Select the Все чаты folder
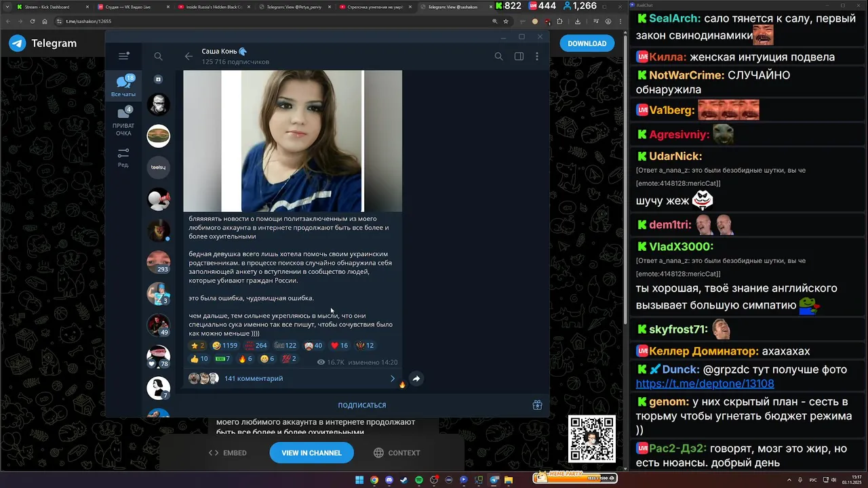 click(x=123, y=86)
